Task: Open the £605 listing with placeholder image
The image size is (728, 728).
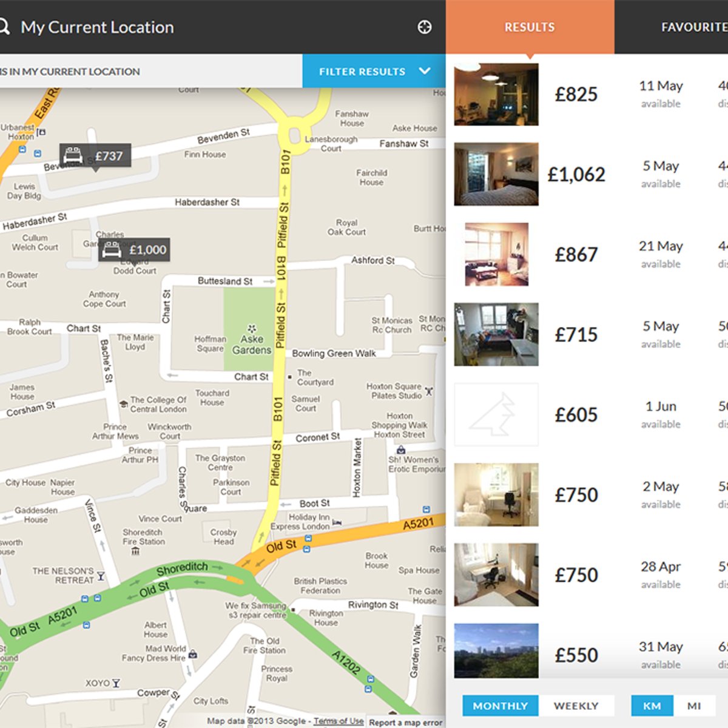Action: pos(496,414)
